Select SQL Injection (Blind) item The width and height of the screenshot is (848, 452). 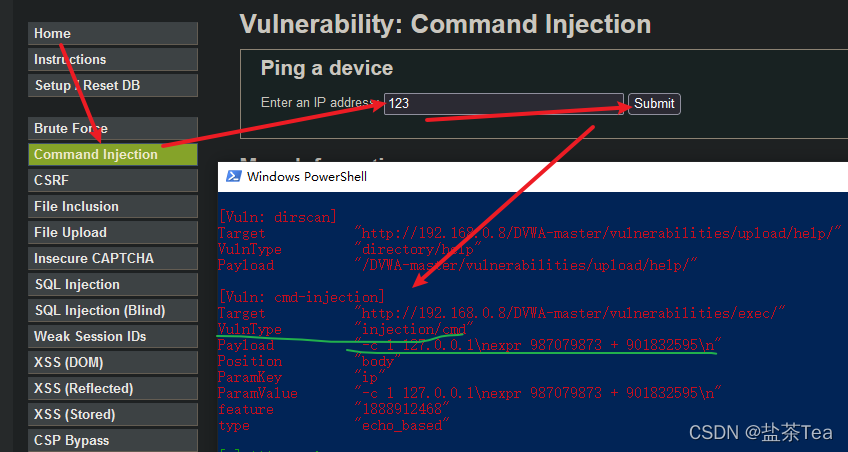point(113,310)
